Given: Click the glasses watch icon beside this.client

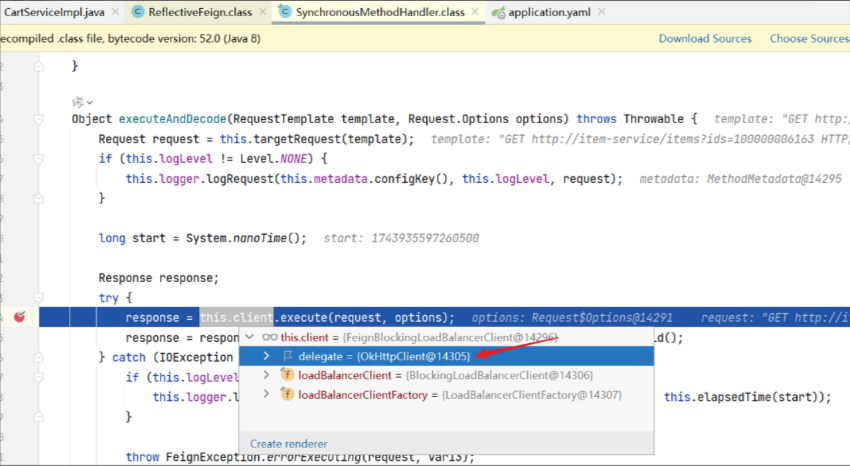Looking at the screenshot, I should 269,337.
